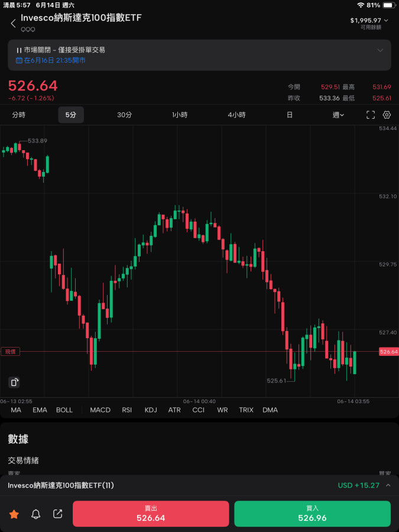Image resolution: width=399 pixels, height=532 pixels.
Task: Tap the large 526.64 current price
Action: click(33, 86)
